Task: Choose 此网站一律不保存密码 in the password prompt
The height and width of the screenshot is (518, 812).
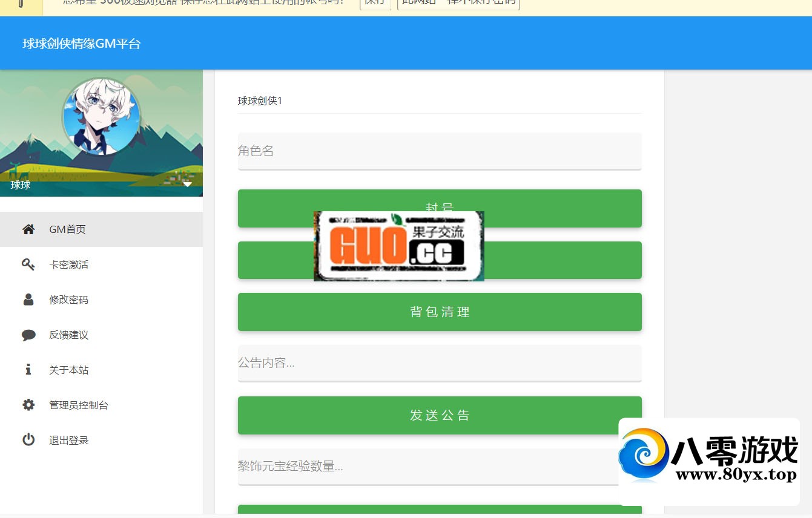Action: click(x=458, y=3)
